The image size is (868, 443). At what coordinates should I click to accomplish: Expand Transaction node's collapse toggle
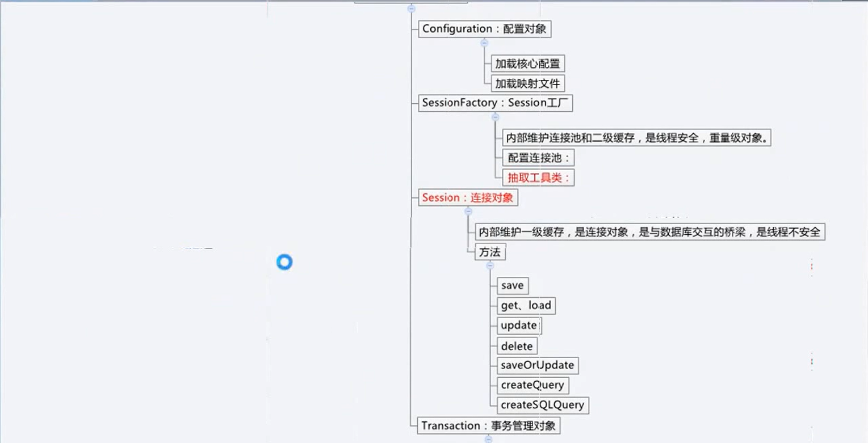coord(488,438)
